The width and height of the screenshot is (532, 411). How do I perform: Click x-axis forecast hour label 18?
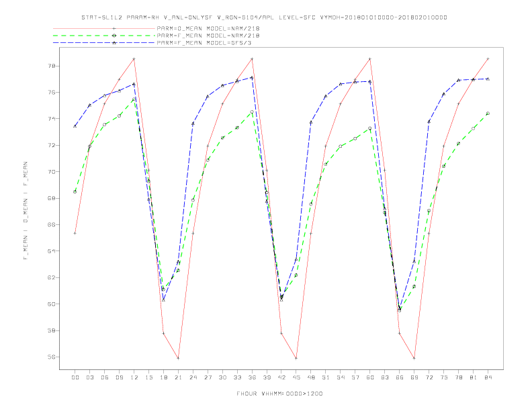pos(163,377)
